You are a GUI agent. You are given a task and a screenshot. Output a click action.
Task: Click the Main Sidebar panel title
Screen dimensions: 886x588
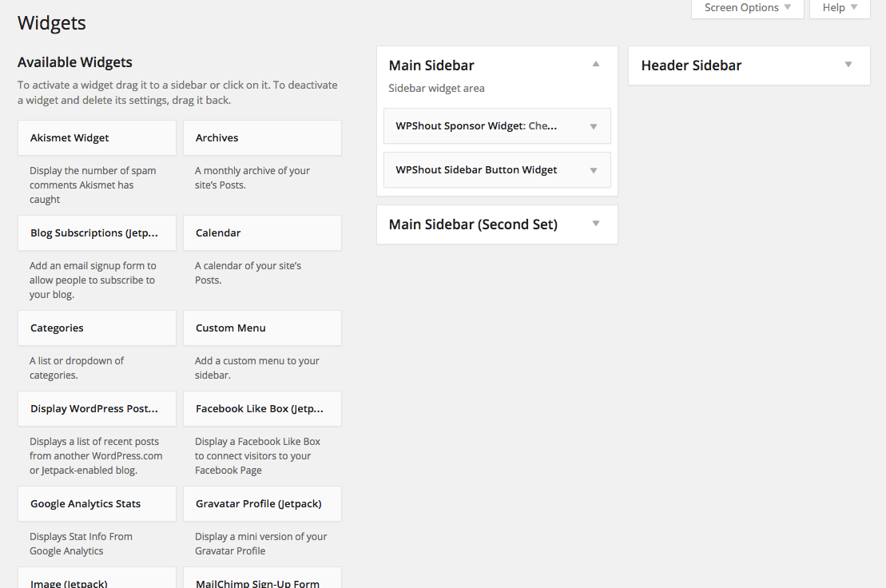(431, 65)
